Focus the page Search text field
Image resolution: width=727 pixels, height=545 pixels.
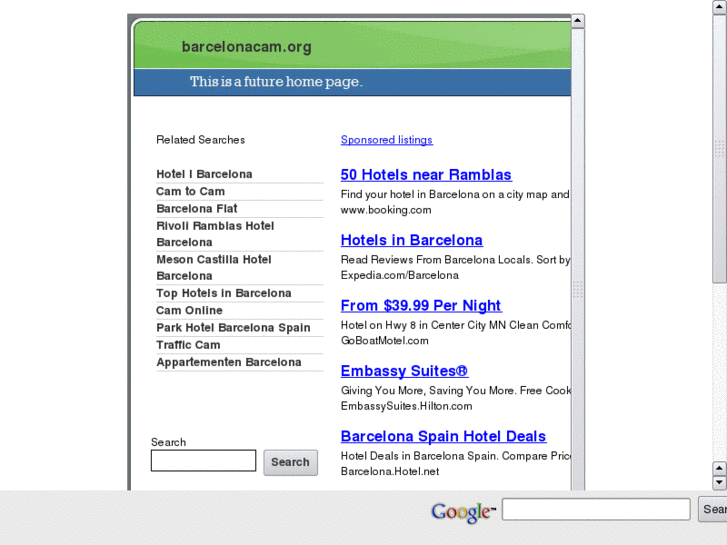(204, 460)
